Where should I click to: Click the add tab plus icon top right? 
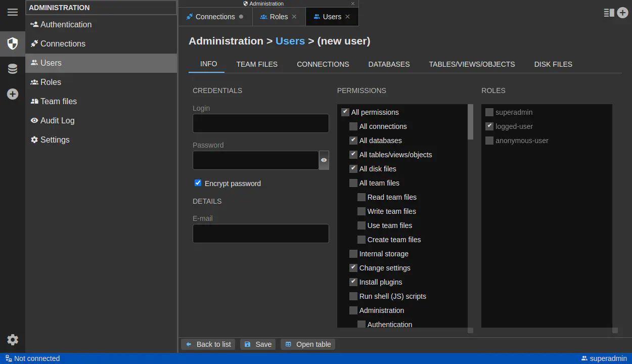point(622,13)
